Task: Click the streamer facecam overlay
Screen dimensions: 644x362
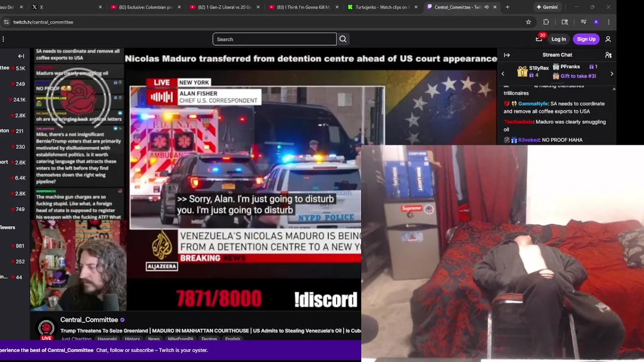Action: (x=78, y=266)
